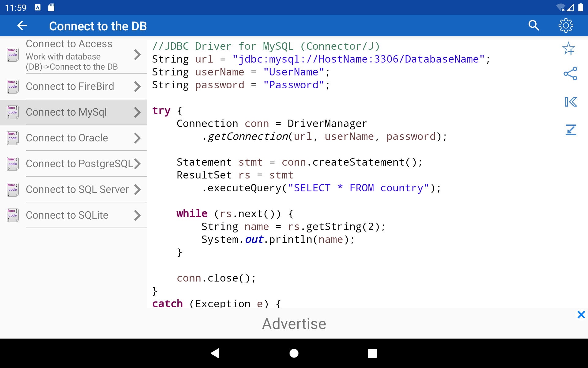Image resolution: width=588 pixels, height=368 pixels.
Task: Tap battery icon in status bar
Action: point(580,7)
